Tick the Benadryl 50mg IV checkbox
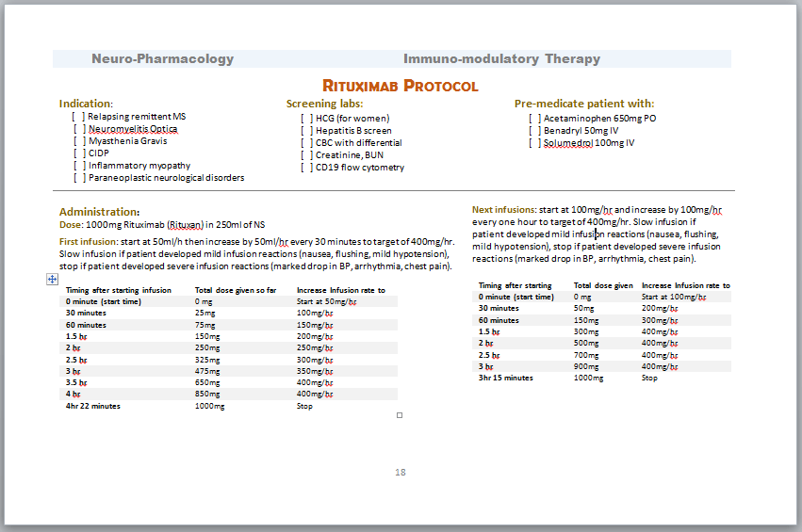The height and width of the screenshot is (532, 802). tap(534, 131)
